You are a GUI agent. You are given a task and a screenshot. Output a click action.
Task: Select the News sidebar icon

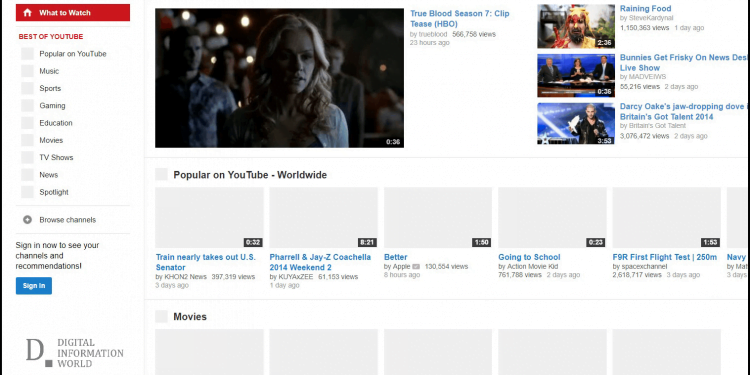[27, 175]
